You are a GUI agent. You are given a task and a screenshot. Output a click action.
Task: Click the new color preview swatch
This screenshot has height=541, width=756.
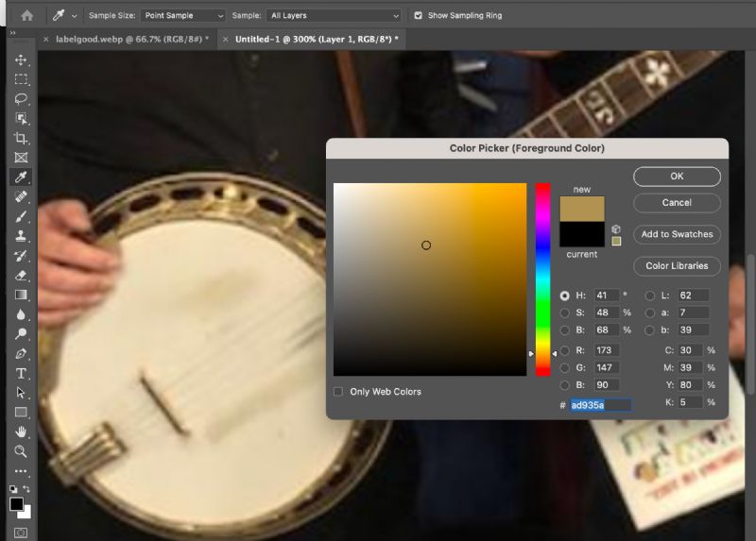point(582,209)
